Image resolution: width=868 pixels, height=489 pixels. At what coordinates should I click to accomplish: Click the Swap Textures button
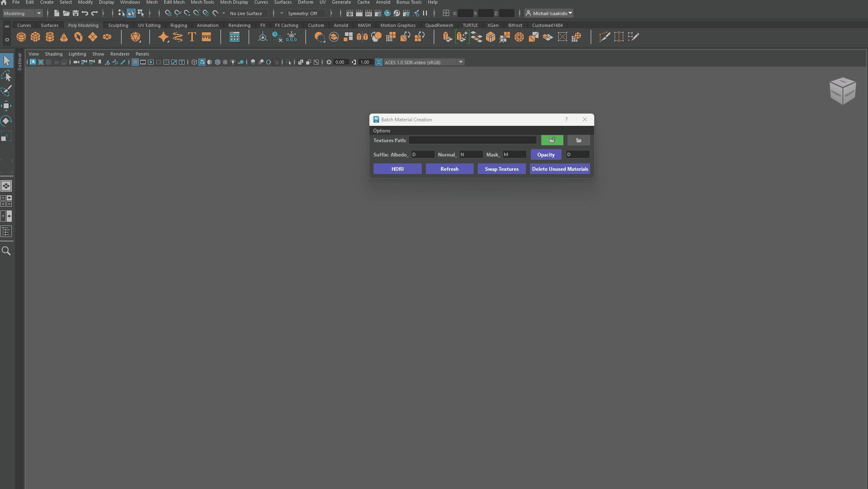[502, 169]
